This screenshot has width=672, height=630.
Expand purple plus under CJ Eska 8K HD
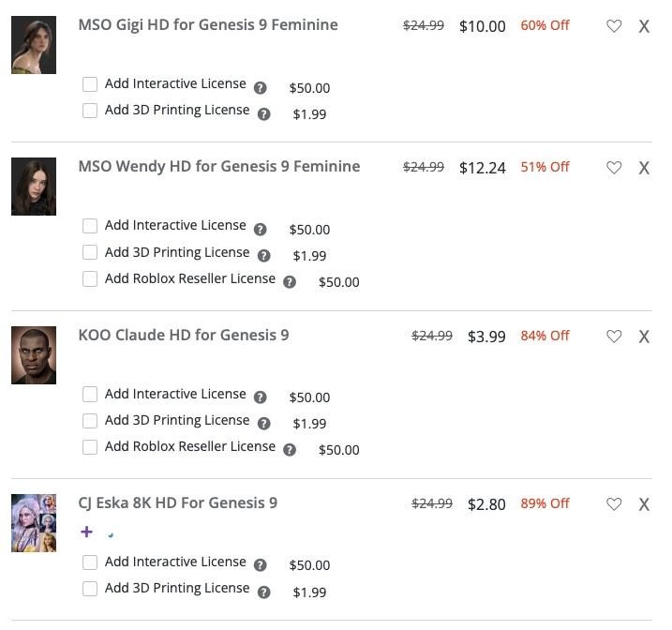click(x=87, y=532)
